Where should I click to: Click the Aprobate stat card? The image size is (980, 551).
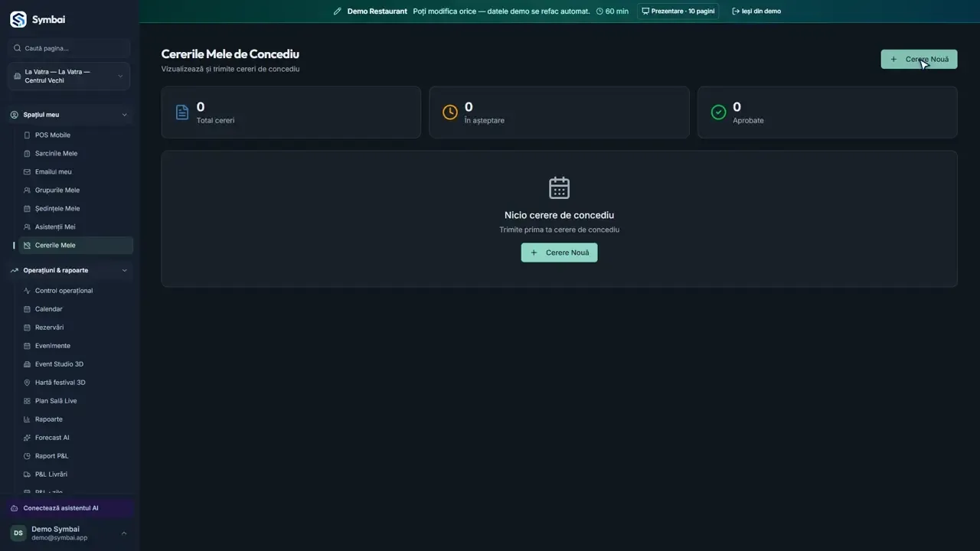click(x=828, y=112)
